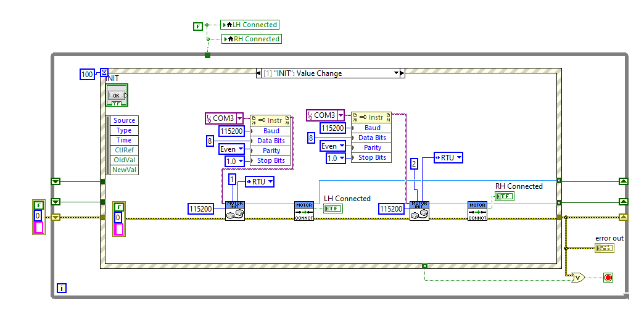Go to previous event case arrow
The image size is (644, 314).
pos(259,73)
